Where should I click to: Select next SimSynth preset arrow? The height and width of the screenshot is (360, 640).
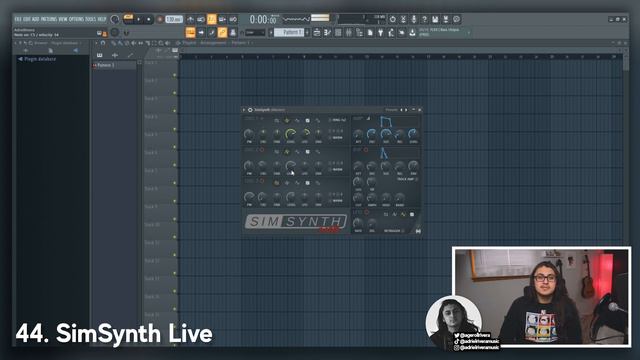click(406, 110)
